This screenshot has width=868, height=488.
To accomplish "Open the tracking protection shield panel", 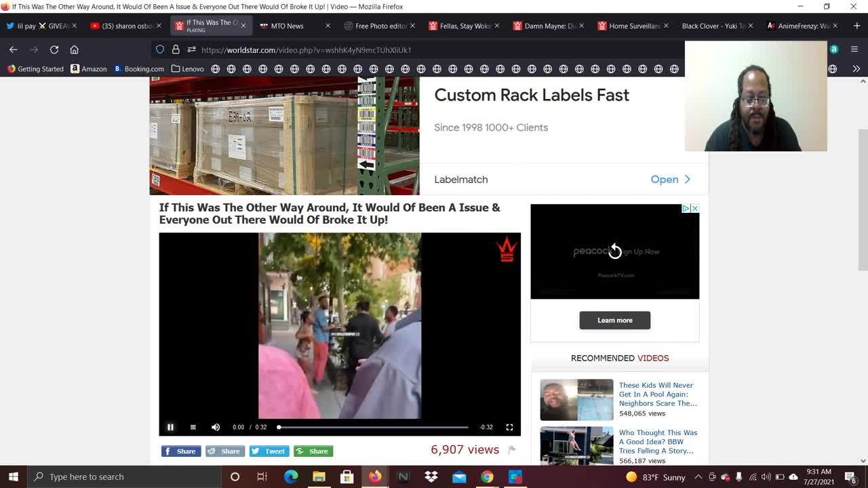I will click(160, 49).
